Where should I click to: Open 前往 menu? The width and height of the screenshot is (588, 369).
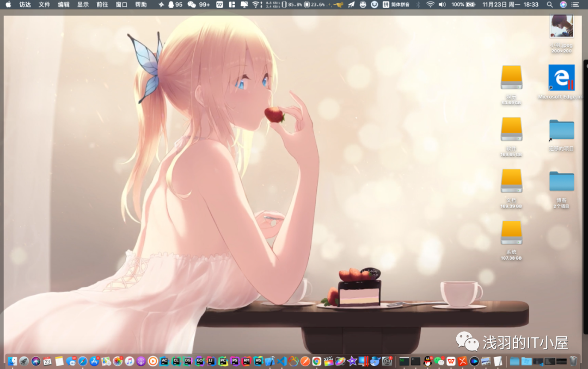coord(102,4)
